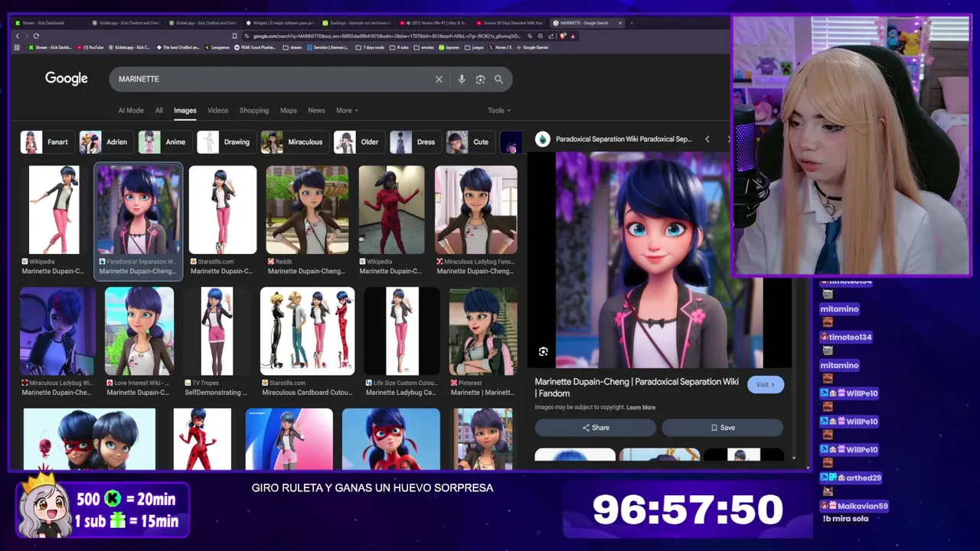This screenshot has height=551, width=980.
Task: Switch to Videos results tab
Action: click(217, 110)
